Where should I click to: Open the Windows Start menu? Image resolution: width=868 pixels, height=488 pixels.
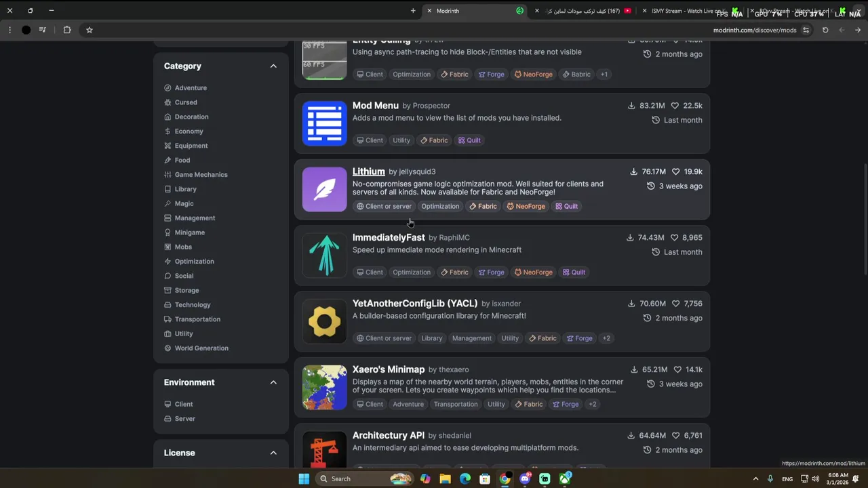click(x=304, y=479)
